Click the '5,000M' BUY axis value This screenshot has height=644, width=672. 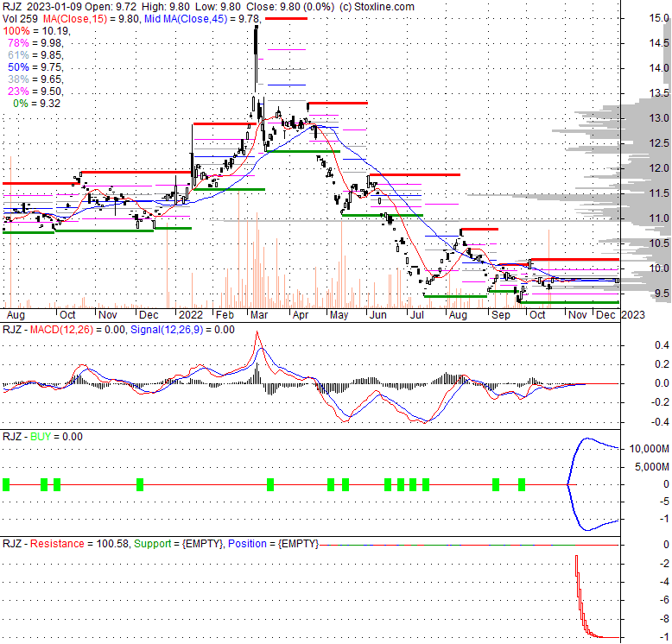click(651, 467)
